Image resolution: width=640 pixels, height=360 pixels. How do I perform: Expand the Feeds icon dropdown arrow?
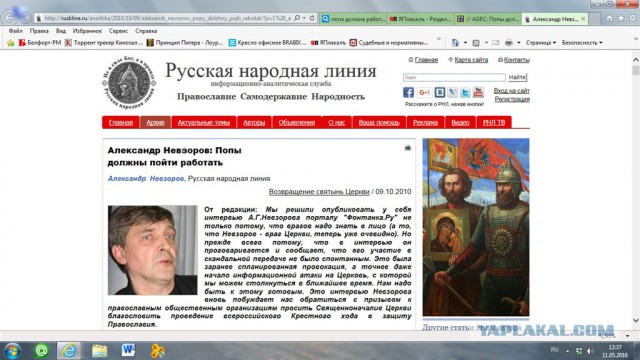486,42
